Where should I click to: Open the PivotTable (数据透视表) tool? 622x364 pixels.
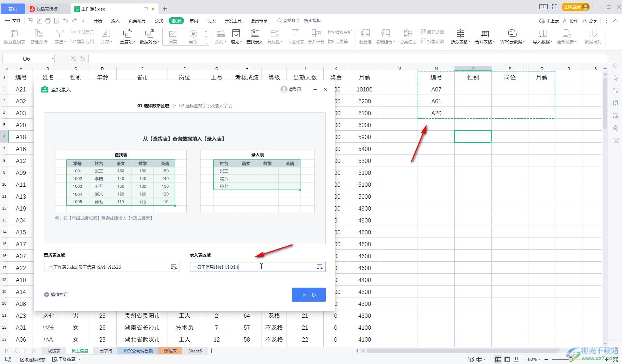point(15,37)
